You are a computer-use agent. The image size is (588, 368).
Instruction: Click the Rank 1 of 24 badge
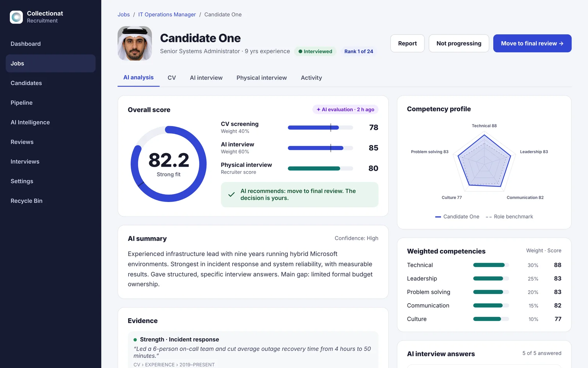359,52
